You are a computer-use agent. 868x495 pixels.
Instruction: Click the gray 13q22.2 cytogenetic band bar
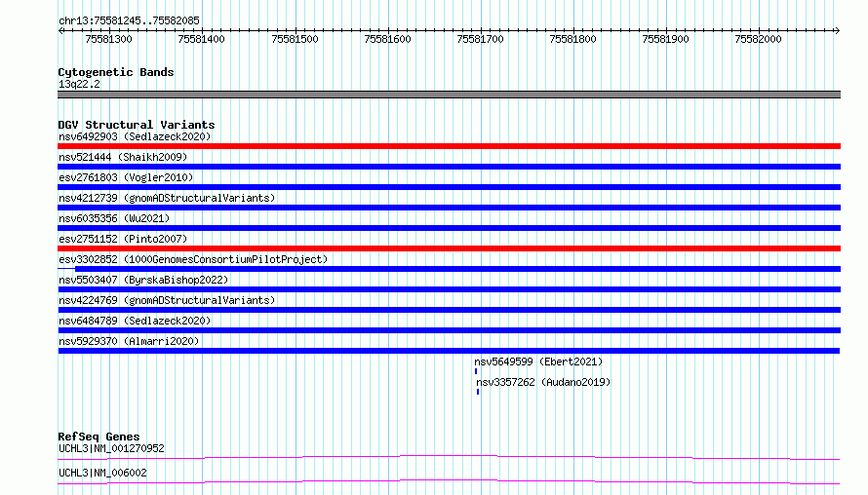click(449, 95)
